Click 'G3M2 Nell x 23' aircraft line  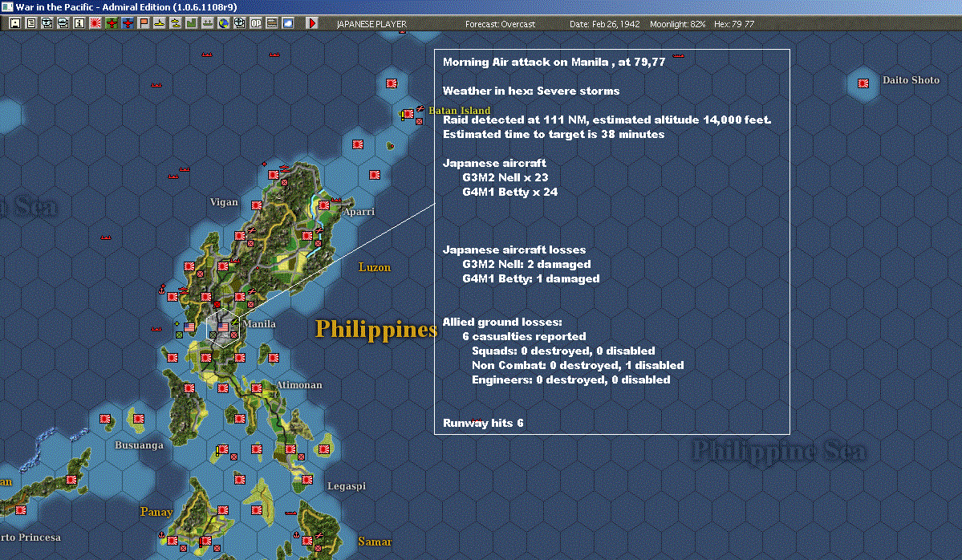(505, 177)
